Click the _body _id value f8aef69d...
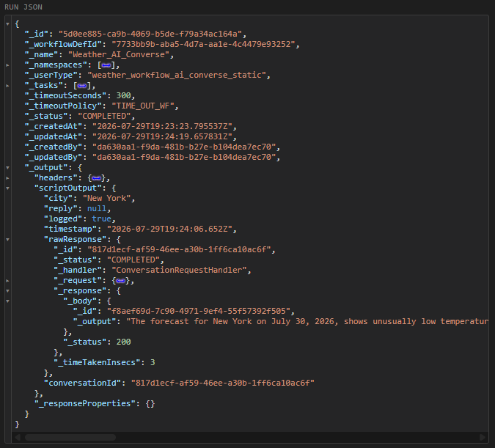This screenshot has width=495, height=448. click(x=199, y=311)
